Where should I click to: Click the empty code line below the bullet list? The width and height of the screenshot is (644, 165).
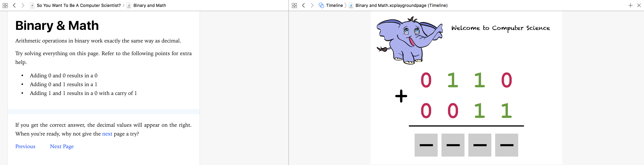pyautogui.click(x=104, y=112)
